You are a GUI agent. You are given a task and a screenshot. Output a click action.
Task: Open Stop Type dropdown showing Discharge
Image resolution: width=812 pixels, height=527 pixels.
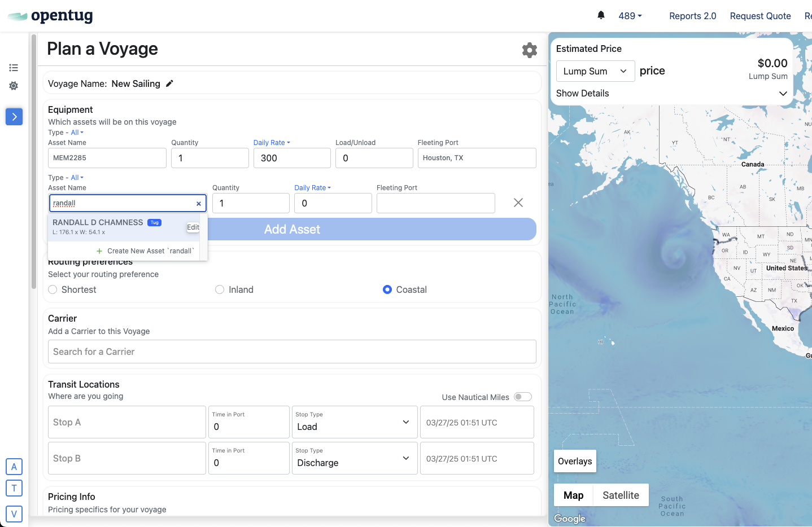pos(353,458)
